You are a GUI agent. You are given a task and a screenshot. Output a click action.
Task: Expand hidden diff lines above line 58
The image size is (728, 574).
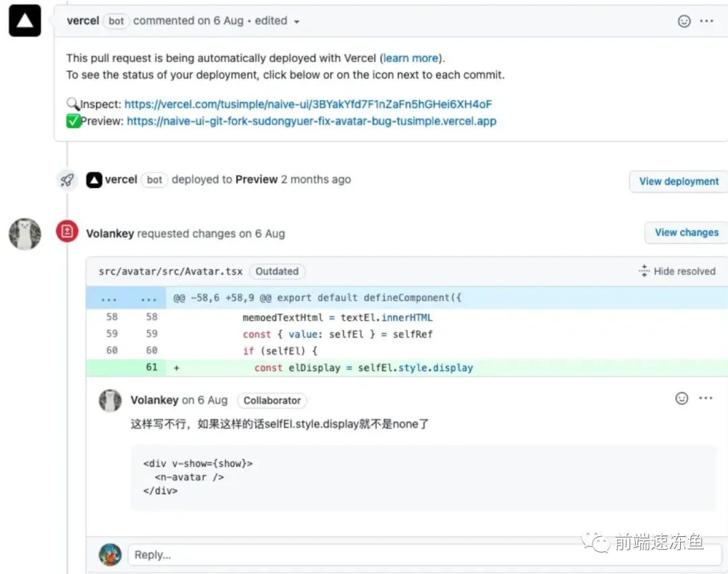[126, 298]
